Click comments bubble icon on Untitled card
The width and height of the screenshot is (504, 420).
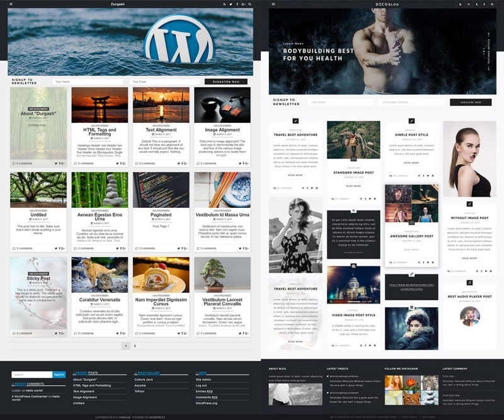coord(14,248)
